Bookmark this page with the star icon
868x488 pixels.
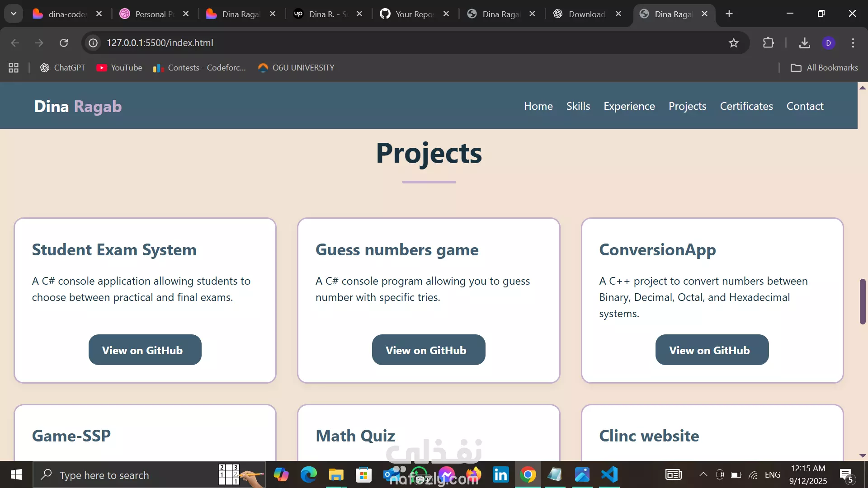point(733,43)
